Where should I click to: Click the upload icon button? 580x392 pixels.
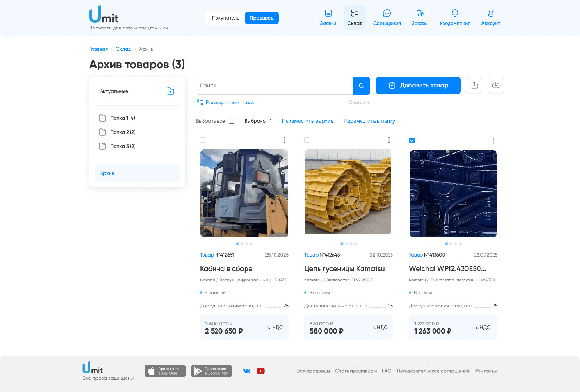click(x=474, y=85)
